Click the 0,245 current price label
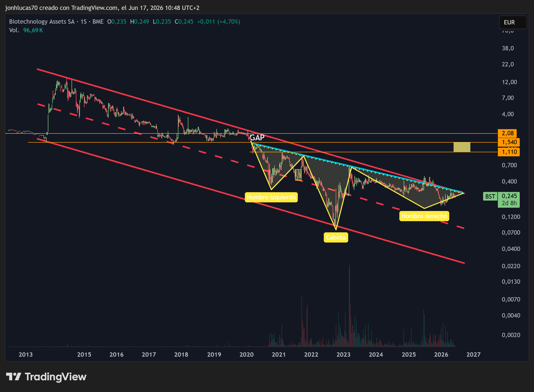This screenshot has height=392, width=534. tap(509, 196)
